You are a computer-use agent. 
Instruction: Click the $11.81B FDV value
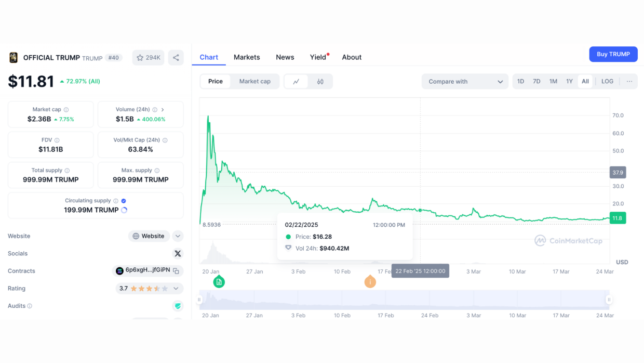pos(51,149)
